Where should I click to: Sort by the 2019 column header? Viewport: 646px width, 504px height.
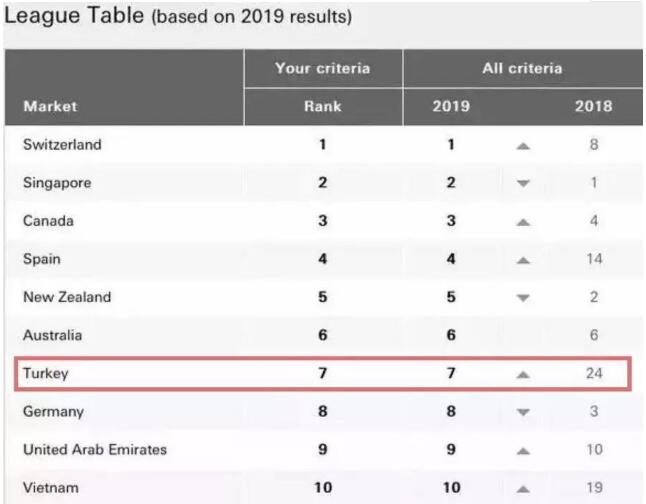click(451, 106)
